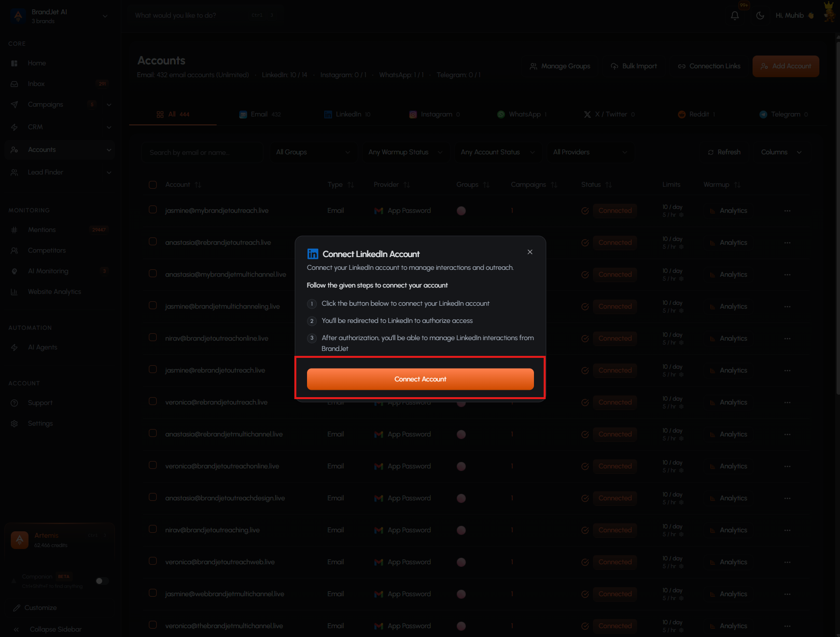Select checkbox for jasmine@mybrandjetoutreach.live

(x=153, y=210)
